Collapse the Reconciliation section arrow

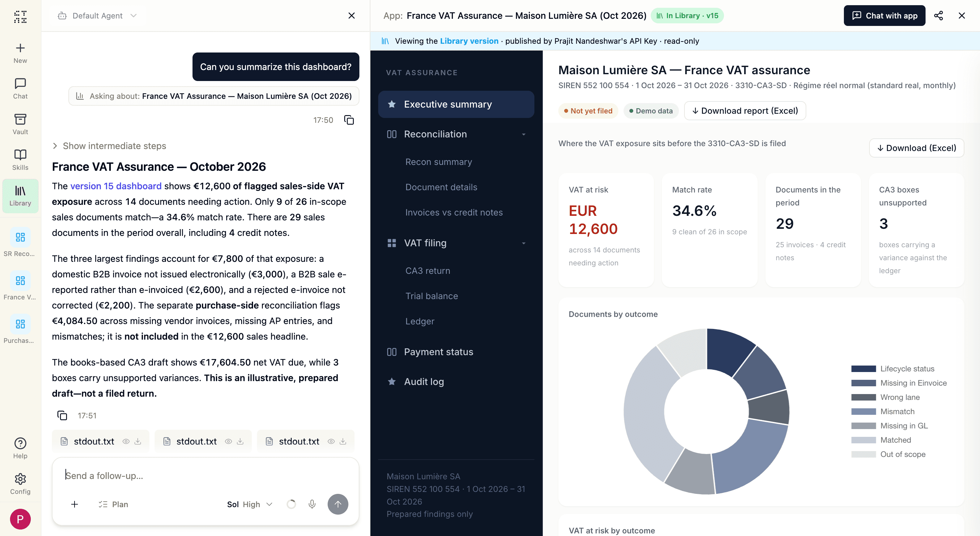[524, 134]
